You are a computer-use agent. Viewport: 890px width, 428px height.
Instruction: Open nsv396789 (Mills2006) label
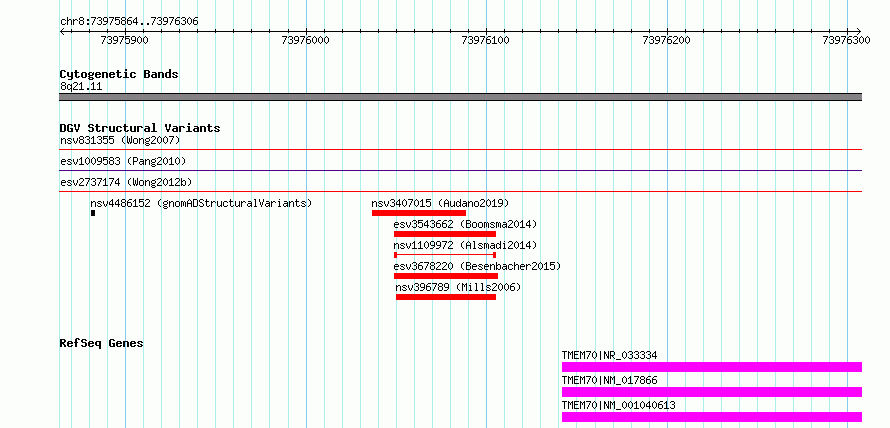[x=458, y=287]
